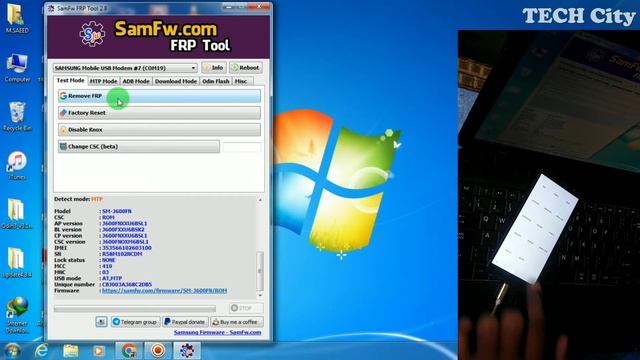Click the Paypal donate button
The height and width of the screenshot is (360, 640).
(x=185, y=322)
